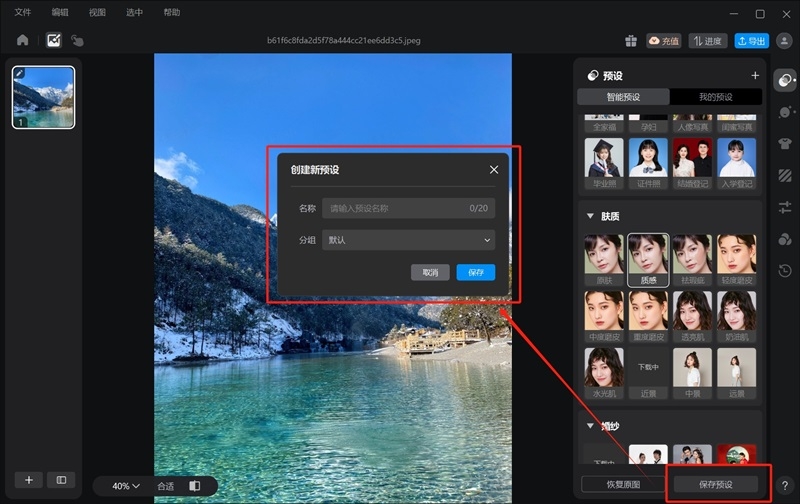
Task: Open the 帮助 menu
Action: [x=171, y=12]
